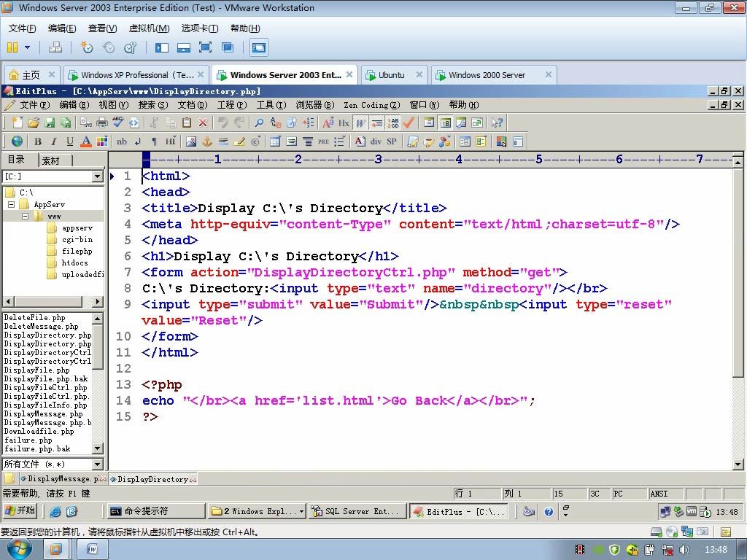Click the red X Delete icon
This screenshot has height=560, width=747.
tap(203, 122)
